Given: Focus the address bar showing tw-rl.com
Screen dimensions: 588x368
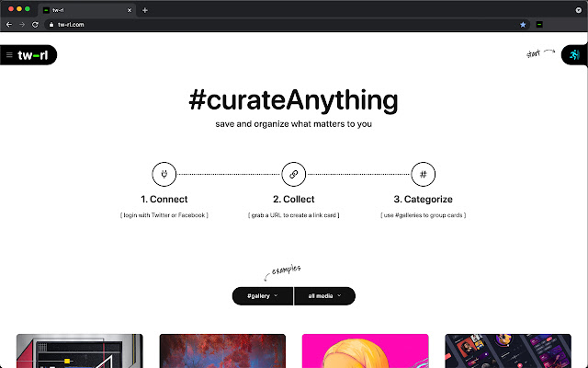Looking at the screenshot, I should click(x=276, y=25).
